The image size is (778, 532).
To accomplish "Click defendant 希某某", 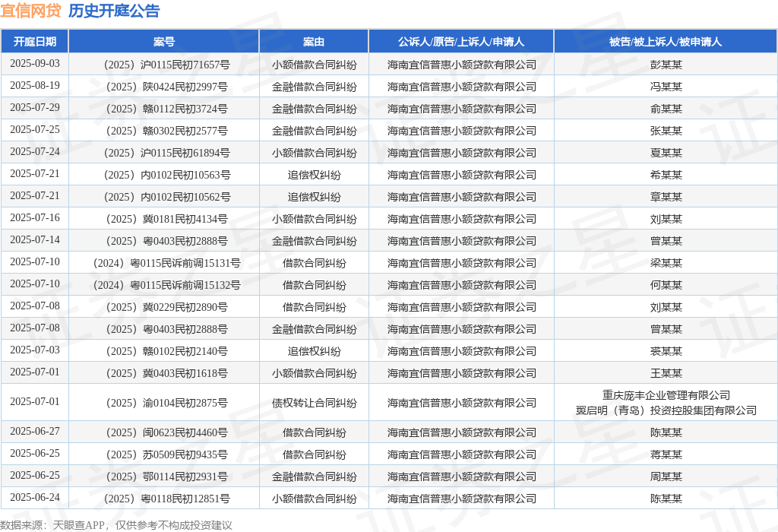I will coord(666,175).
